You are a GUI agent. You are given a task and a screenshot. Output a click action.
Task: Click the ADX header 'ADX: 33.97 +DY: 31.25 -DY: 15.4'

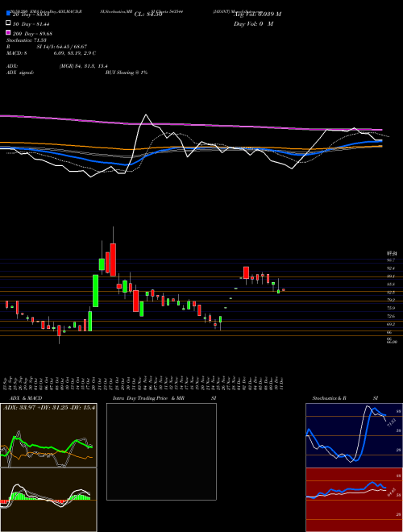[x=49, y=407]
